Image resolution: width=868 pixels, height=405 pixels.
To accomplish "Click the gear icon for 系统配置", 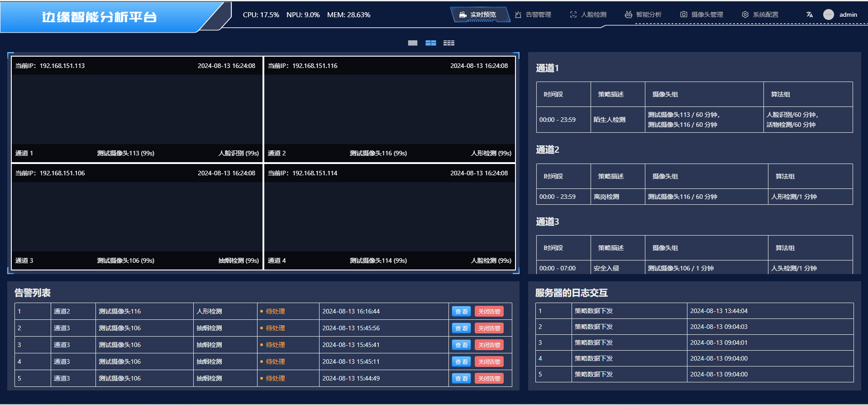I will point(745,14).
